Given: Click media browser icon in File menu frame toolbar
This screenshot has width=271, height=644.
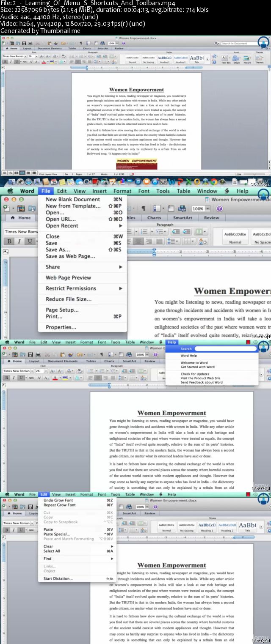Looking at the screenshot, I should 183,208.
